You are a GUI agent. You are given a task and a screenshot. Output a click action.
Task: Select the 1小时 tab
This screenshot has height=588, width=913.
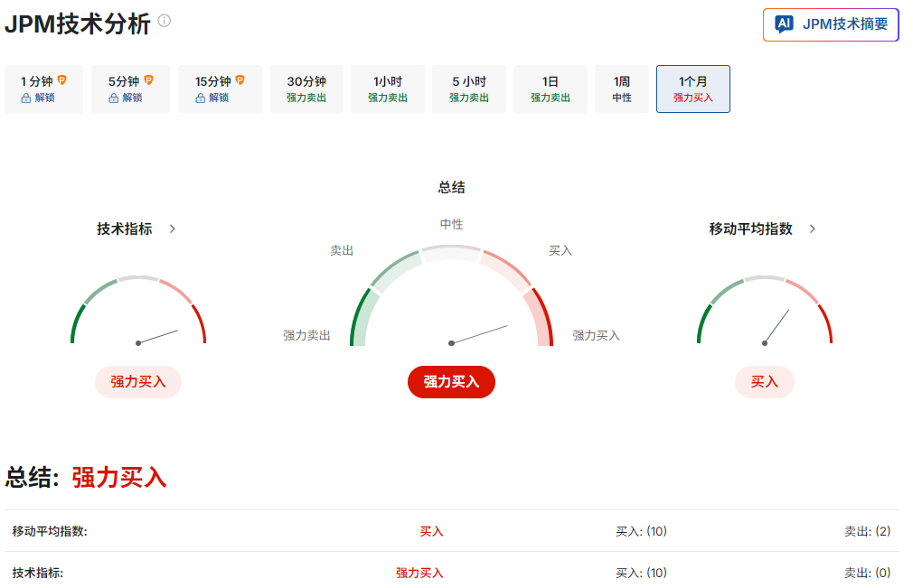(387, 89)
